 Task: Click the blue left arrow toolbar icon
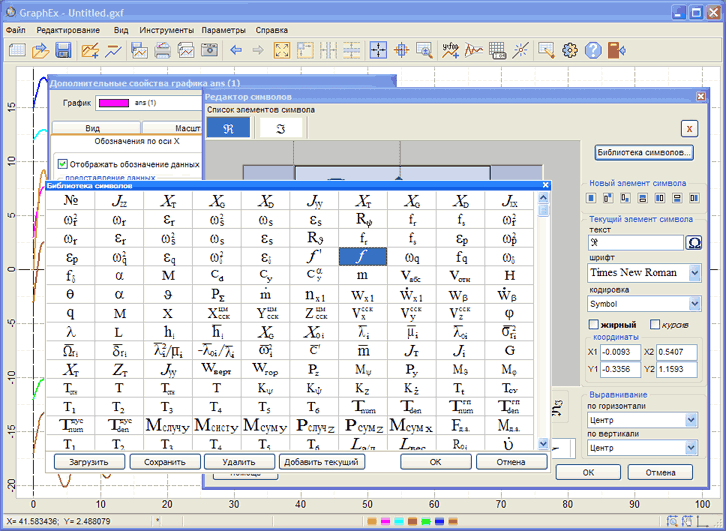tap(236, 50)
